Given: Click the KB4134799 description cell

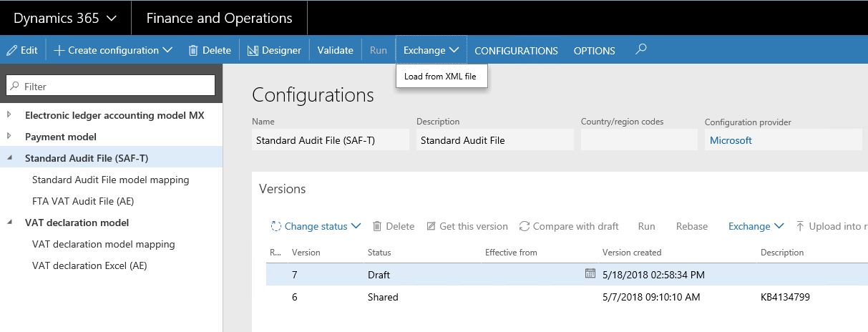Looking at the screenshot, I should coord(786,296).
